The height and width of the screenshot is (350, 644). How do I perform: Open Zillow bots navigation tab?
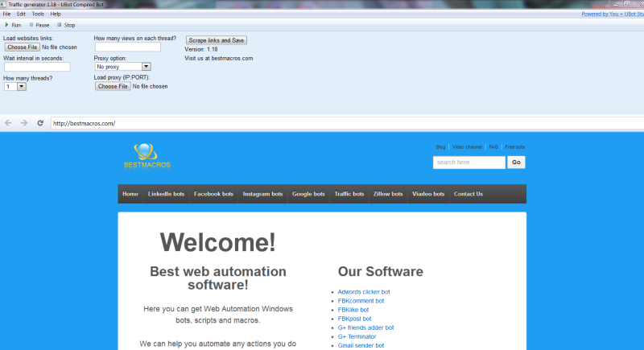click(x=388, y=194)
